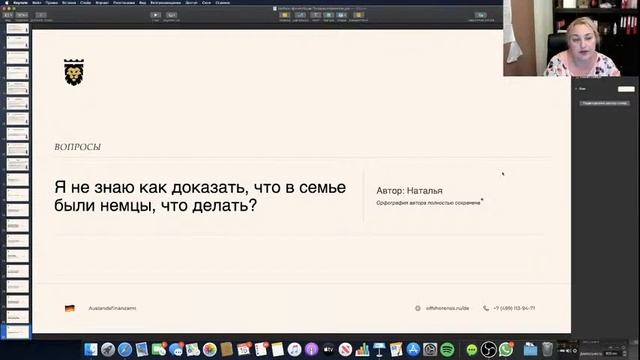Open the Вид (View) toolbar dropdown in Keynote
Image resolution: width=640 pixels, height=360 pixels.
8,15
